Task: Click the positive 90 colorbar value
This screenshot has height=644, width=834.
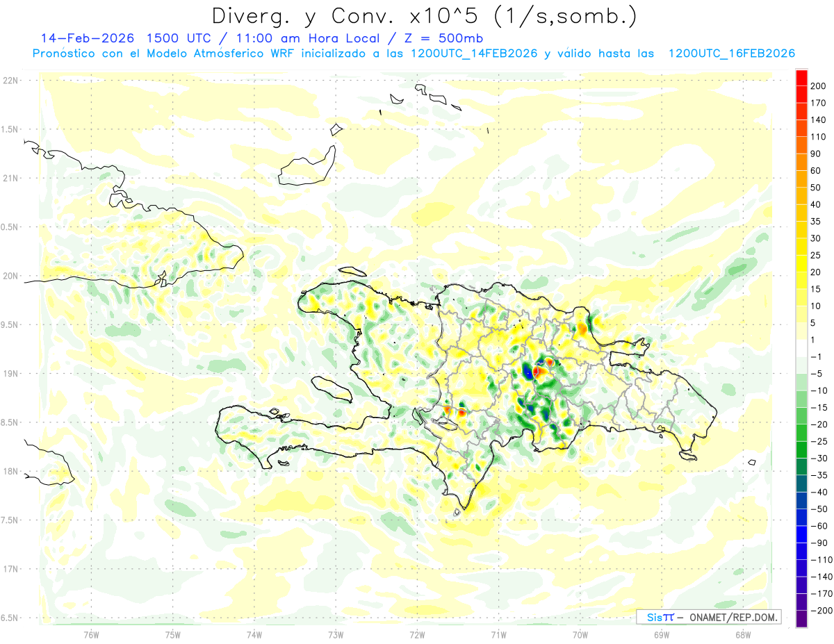Action: 815,154
